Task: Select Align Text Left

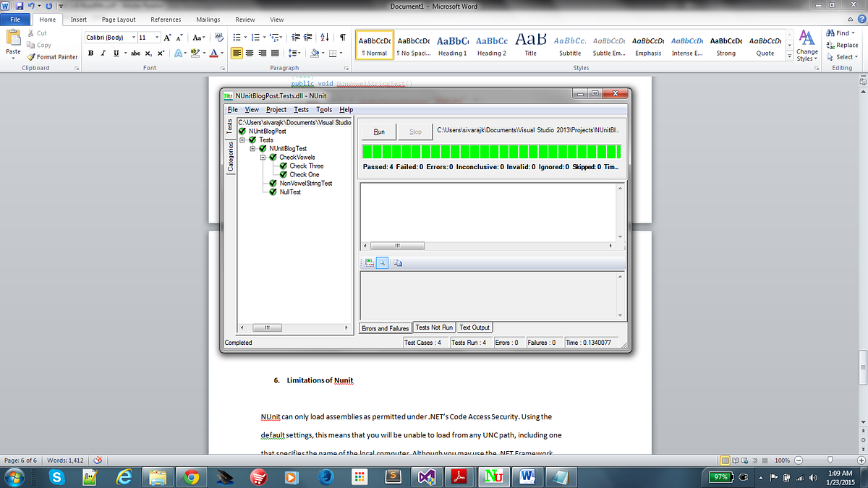Action: (237, 53)
